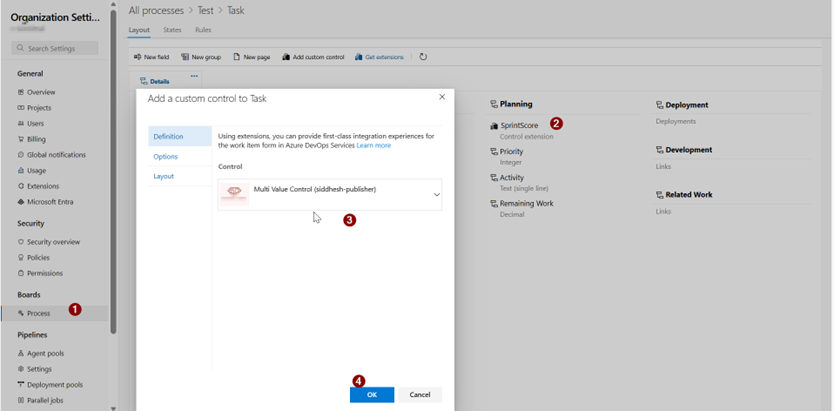The height and width of the screenshot is (411, 834).
Task: Select Process under Boards
Action: [x=55, y=313]
